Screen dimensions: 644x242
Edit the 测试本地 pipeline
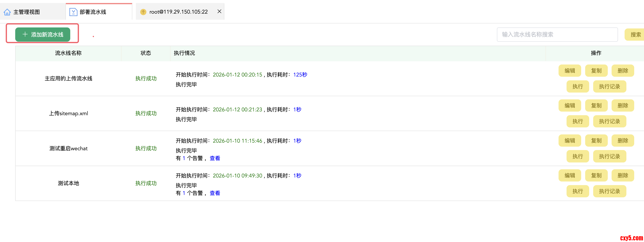coord(570,175)
